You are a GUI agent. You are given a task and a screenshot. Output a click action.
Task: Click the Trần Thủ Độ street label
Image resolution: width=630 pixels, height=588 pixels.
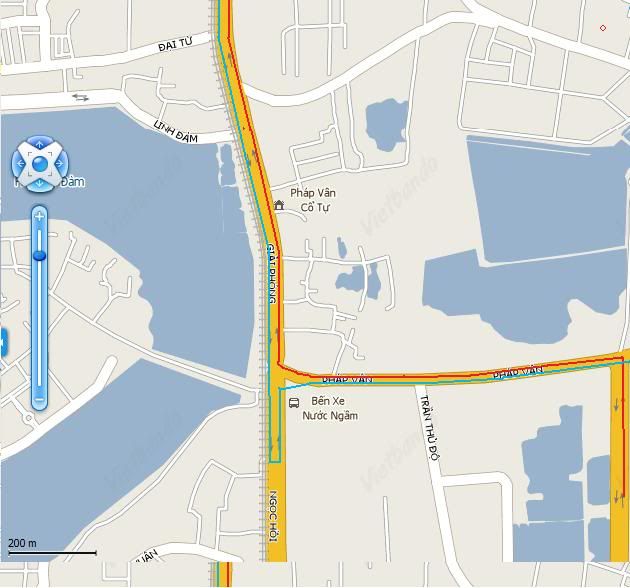[x=431, y=427]
